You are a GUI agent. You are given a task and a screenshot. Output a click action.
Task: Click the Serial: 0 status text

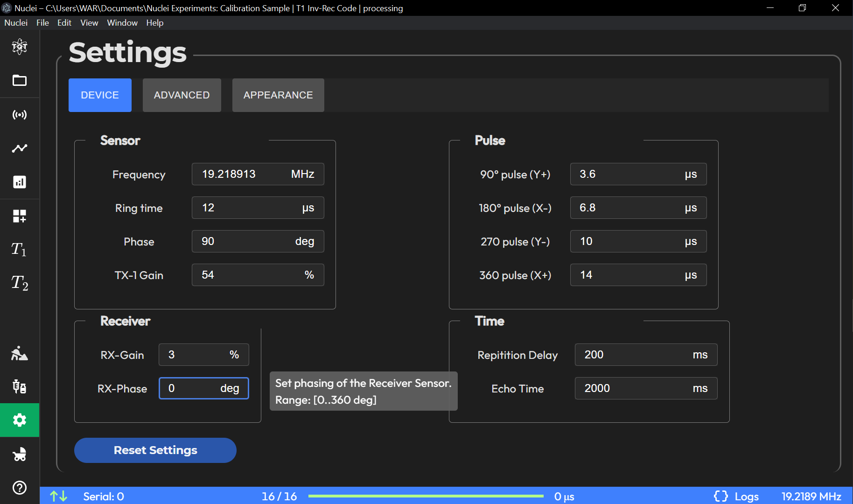tap(104, 496)
